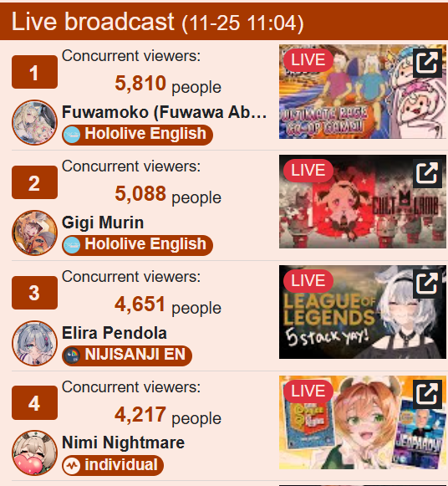Open the Cult of the Lamb thumbnail
Viewport: 448px width, 486px height.
coord(363,202)
